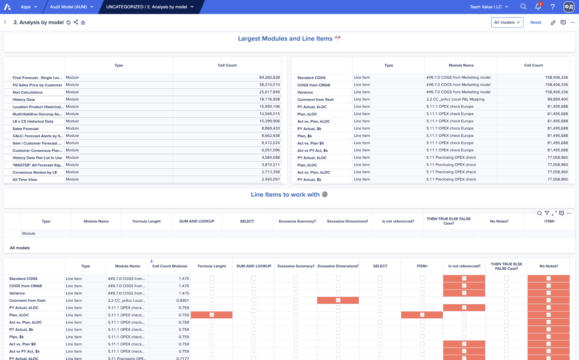The height and width of the screenshot is (360, 579).
Task: Open the All models selector dropdown
Action: click(507, 23)
